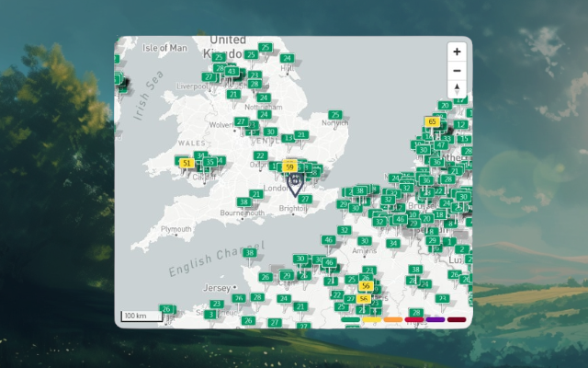Open the green 43 marker near Liverpool
Screen dimensions: 588x368
[x=232, y=72]
